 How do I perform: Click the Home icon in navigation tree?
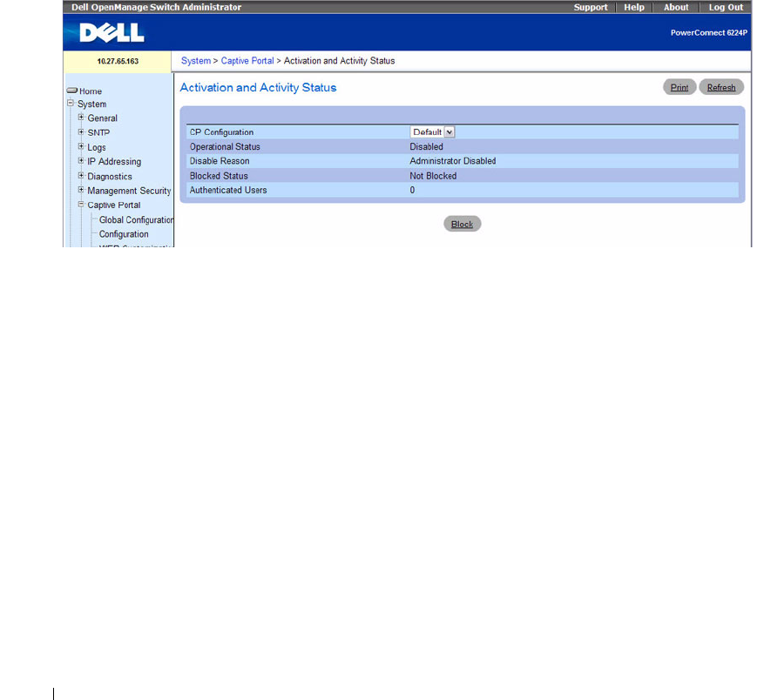(x=72, y=91)
